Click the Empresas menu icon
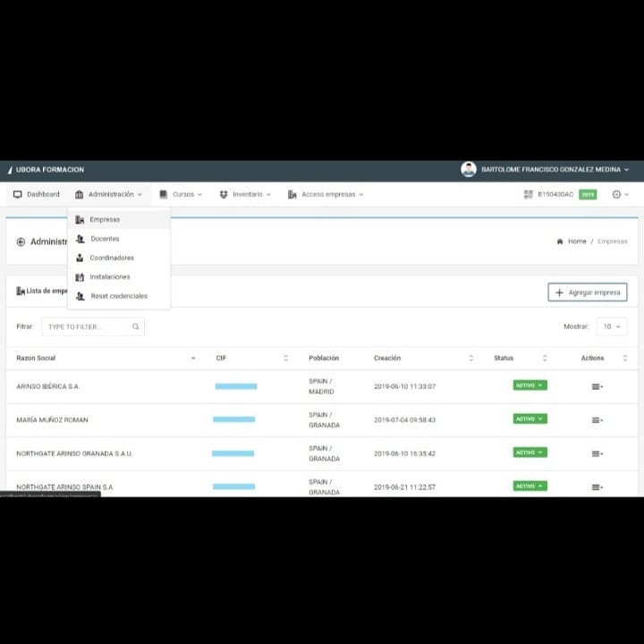The image size is (644, 644). tap(80, 220)
